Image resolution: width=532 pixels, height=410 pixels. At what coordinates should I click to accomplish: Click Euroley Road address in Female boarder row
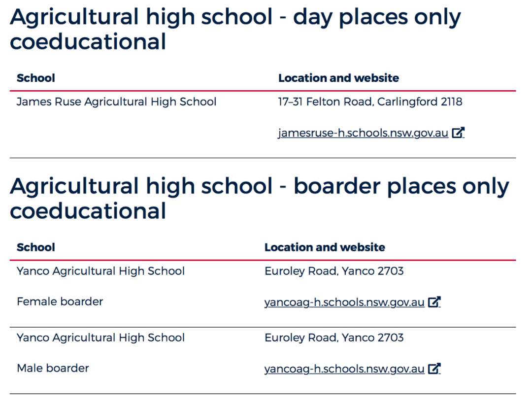[x=334, y=271]
